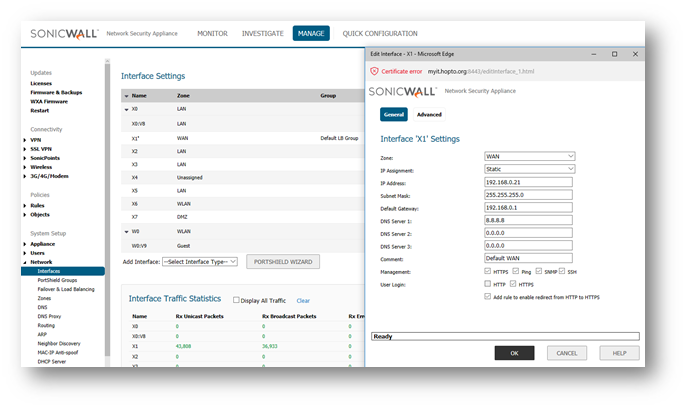Click the PortShield Wizard button

pos(283,262)
